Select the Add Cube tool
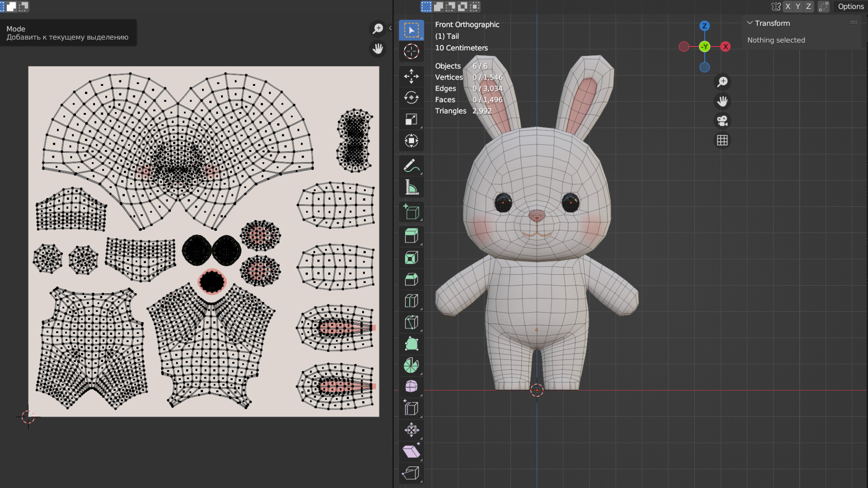The image size is (868, 488). (x=411, y=212)
